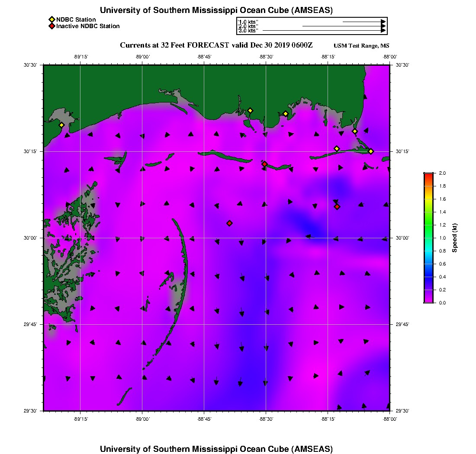Click the "USM Test Range, MS" label
The height and width of the screenshot is (454, 476).
coord(361,46)
